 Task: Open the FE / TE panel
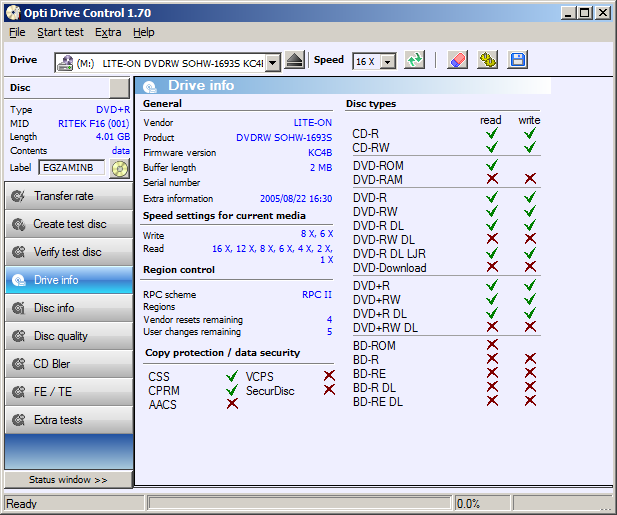click(x=69, y=391)
